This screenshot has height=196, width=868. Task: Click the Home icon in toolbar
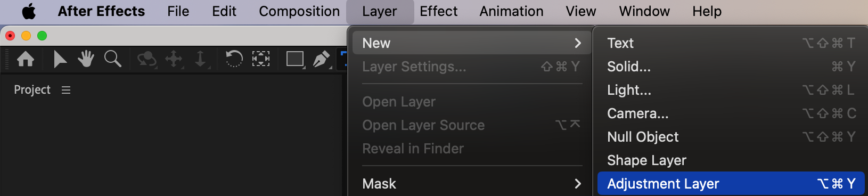[x=26, y=59]
